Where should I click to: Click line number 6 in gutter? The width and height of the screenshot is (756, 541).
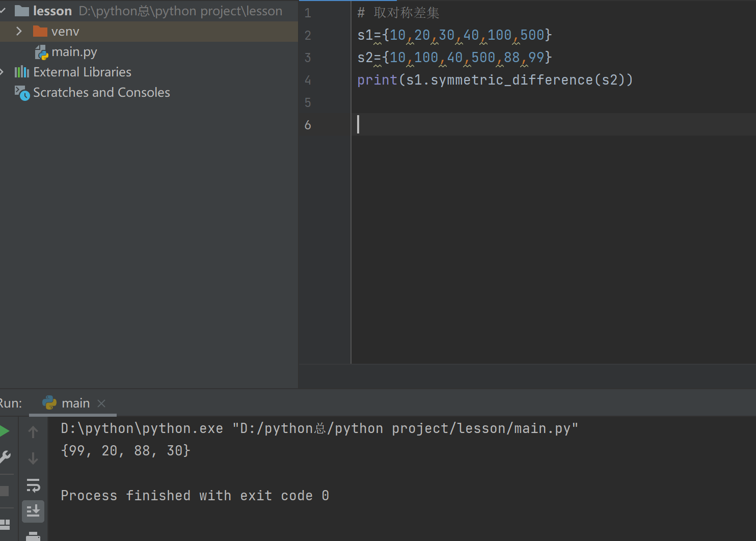[x=308, y=125]
